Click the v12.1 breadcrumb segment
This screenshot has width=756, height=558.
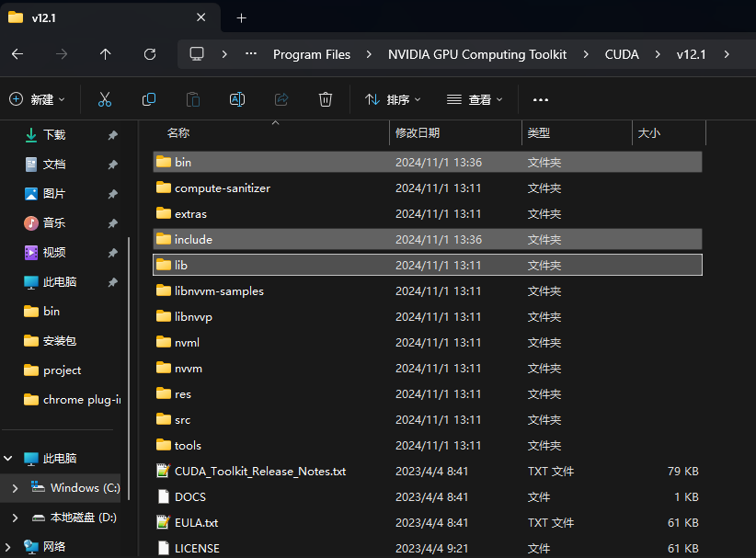coord(691,54)
